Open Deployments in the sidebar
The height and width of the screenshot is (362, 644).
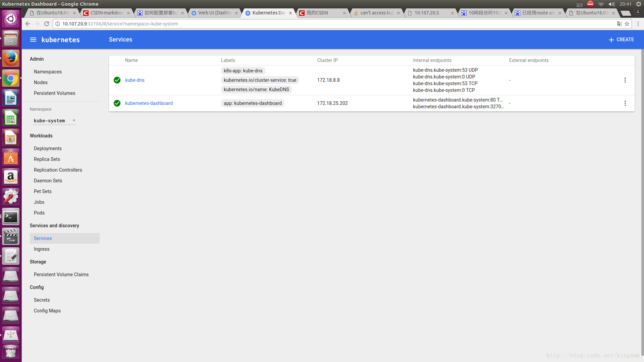tap(48, 148)
